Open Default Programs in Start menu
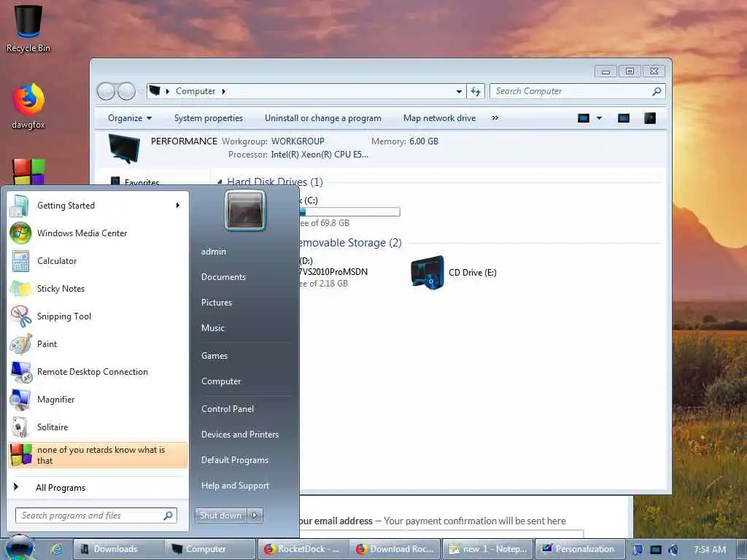The width and height of the screenshot is (747, 560). 234,460
